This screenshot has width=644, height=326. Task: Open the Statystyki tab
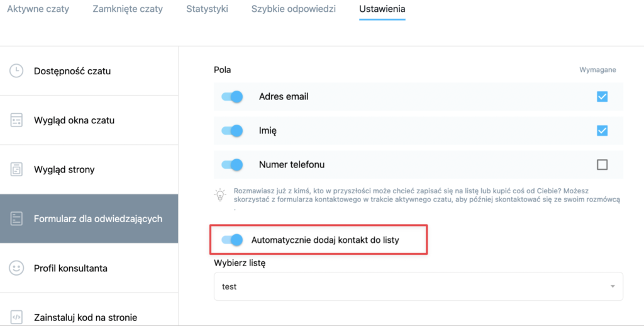pos(207,9)
